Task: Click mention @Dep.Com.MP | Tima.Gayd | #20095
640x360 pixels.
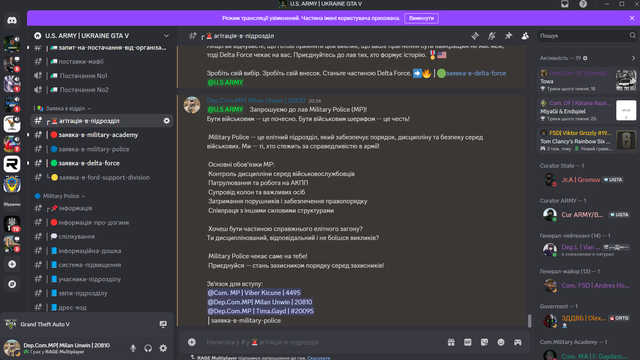Action: pos(260,311)
